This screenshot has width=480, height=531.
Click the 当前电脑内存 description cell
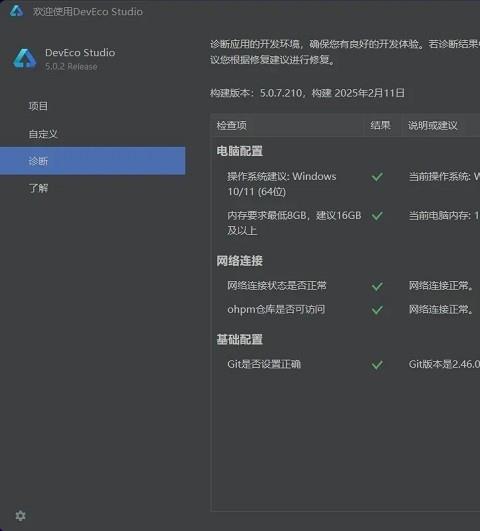(444, 215)
